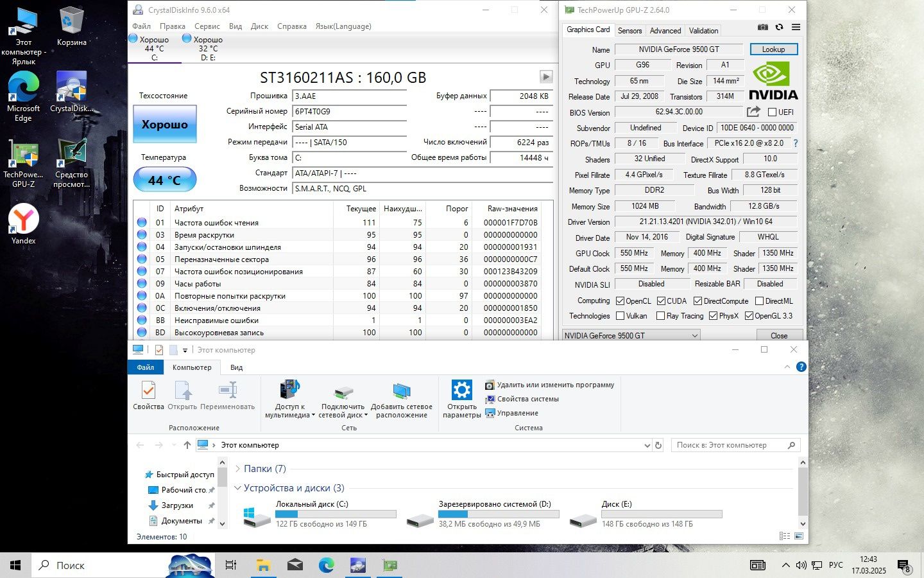Open TechPowerUp GPU-Z desktop shortcut
Image resolution: width=924 pixels, height=578 pixels.
point(23,162)
